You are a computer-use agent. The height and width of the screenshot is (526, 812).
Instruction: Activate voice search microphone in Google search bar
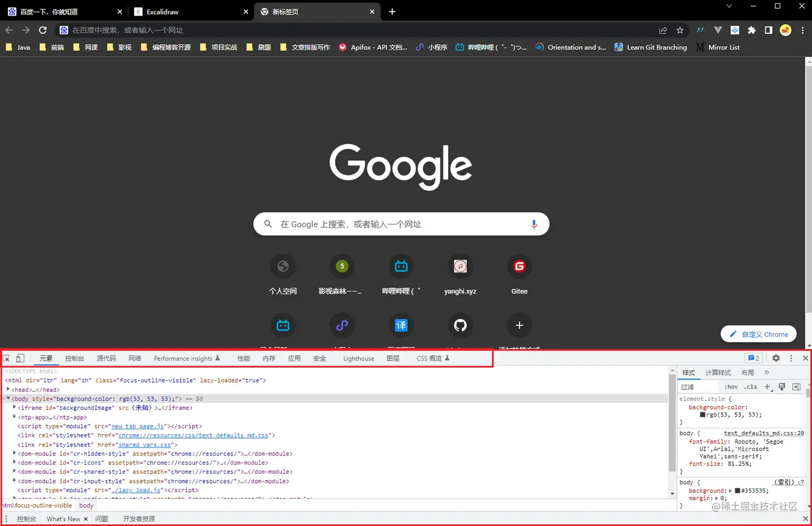(x=533, y=224)
